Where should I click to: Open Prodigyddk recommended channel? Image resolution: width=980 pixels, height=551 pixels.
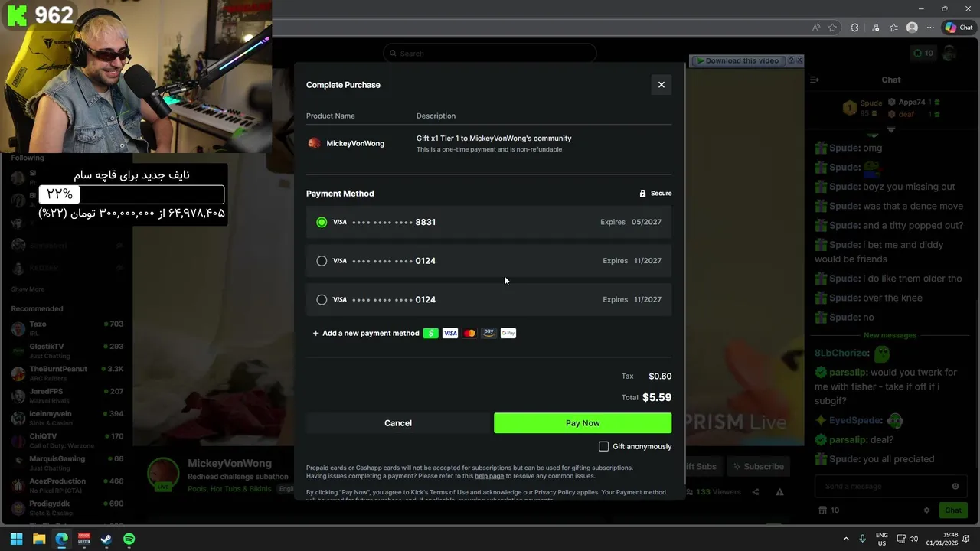[x=67, y=508]
